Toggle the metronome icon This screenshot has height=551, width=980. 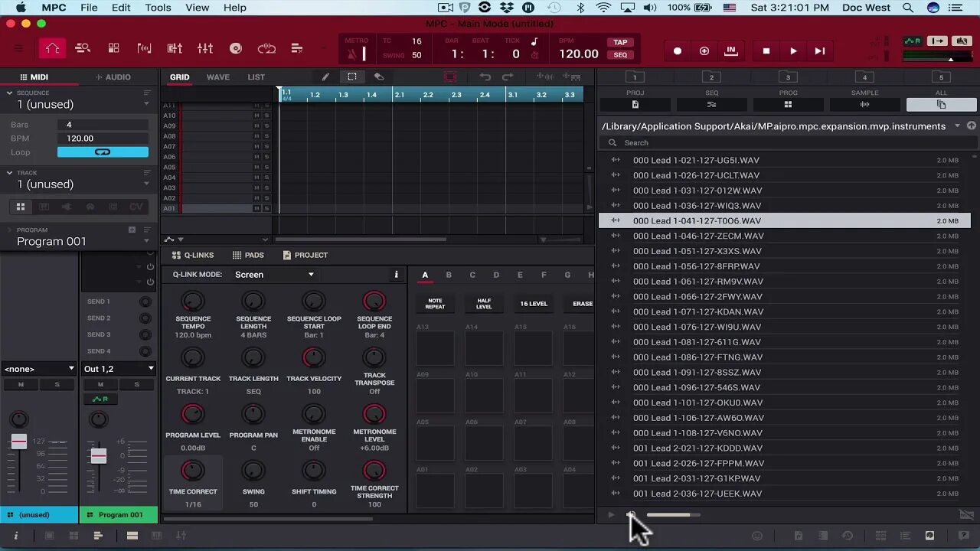[351, 54]
